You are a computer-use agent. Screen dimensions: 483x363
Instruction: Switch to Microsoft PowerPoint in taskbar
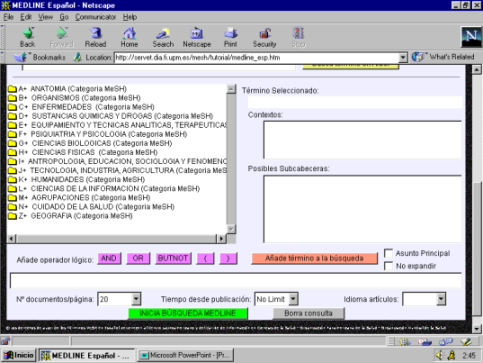[185, 355]
